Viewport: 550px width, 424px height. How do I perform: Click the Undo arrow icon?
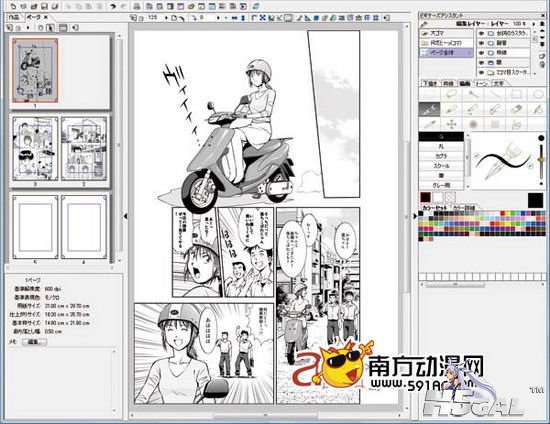[x=112, y=6]
